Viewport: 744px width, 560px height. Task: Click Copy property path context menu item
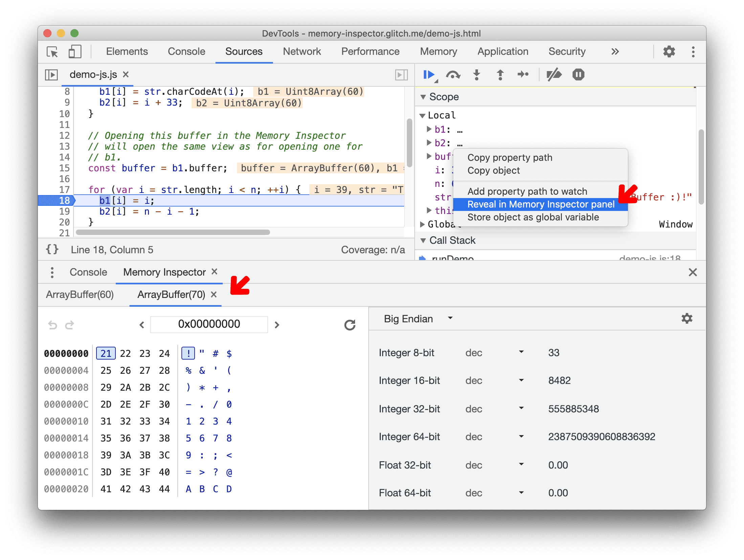coord(510,158)
